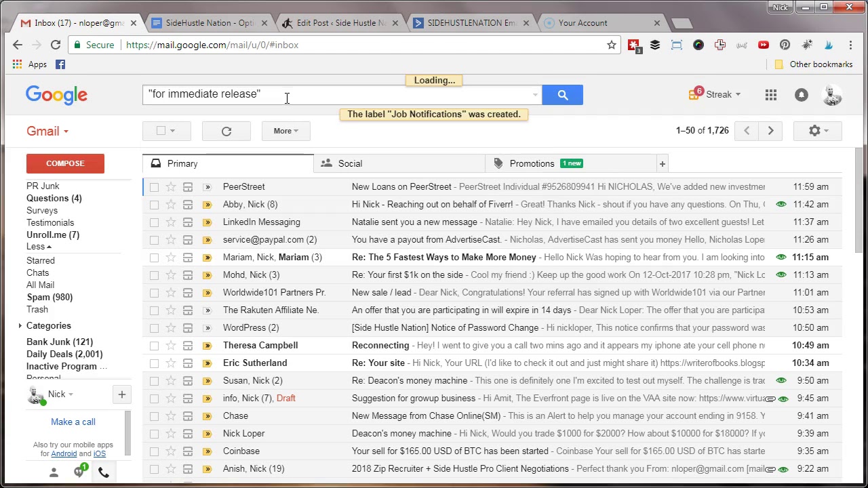Refresh the inbox with the refresh icon

click(x=226, y=131)
